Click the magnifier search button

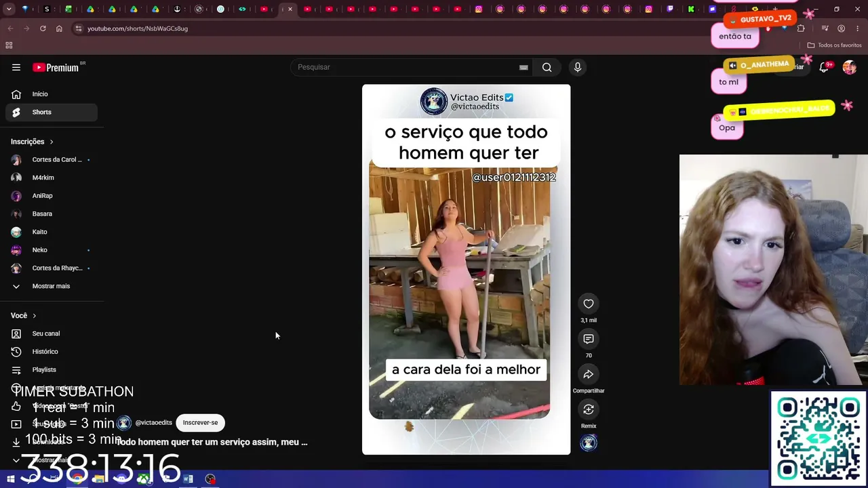(x=547, y=67)
